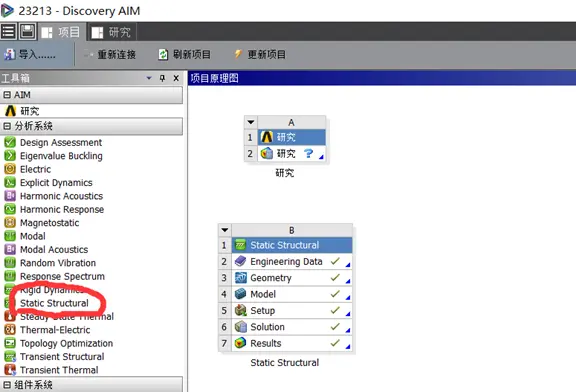
Task: Click the Model cell icon
Action: [x=241, y=294]
